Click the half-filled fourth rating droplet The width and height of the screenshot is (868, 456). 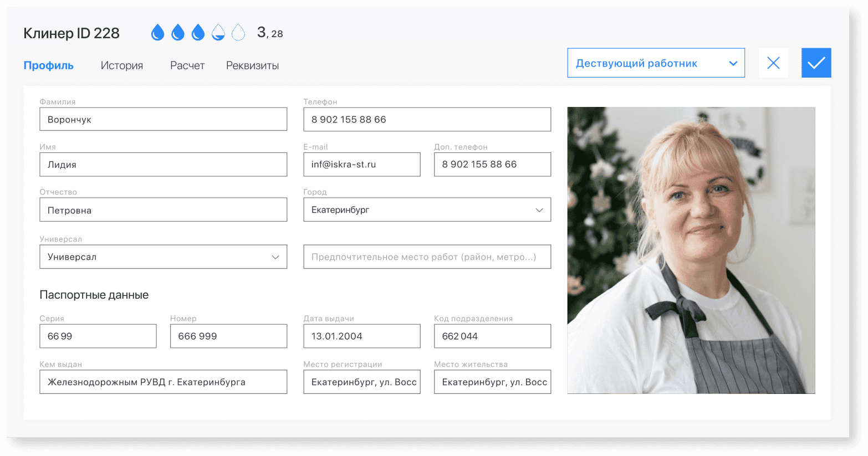pyautogui.click(x=218, y=33)
